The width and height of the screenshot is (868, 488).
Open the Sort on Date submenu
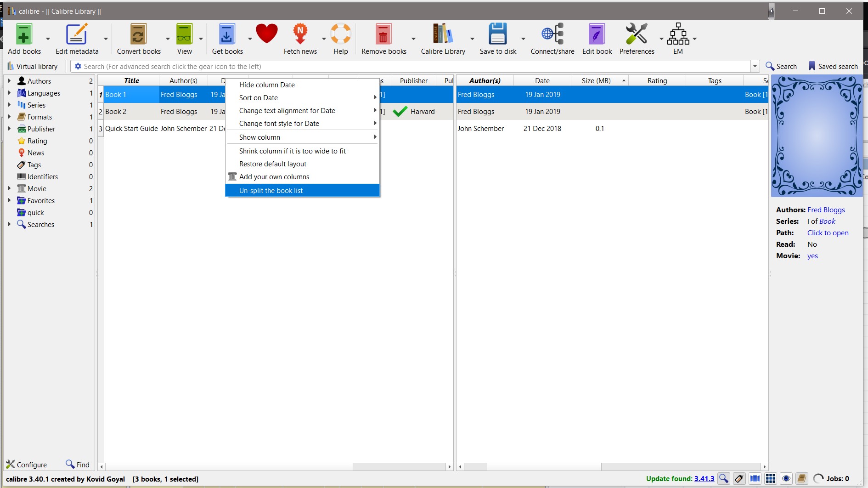tap(302, 97)
